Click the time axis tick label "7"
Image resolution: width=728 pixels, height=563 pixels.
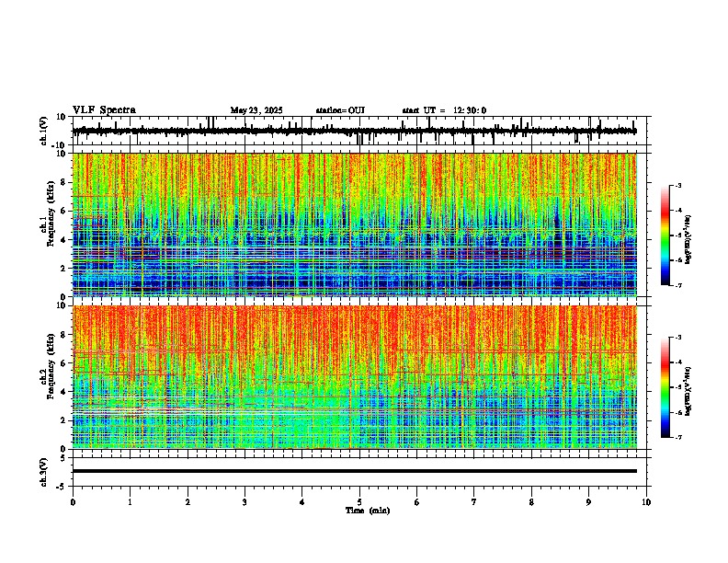coord(474,502)
